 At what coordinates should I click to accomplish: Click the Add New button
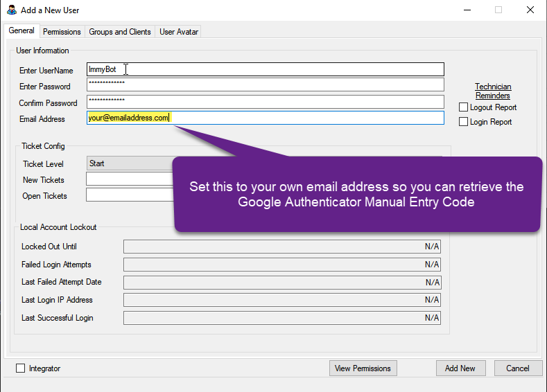[x=460, y=368]
